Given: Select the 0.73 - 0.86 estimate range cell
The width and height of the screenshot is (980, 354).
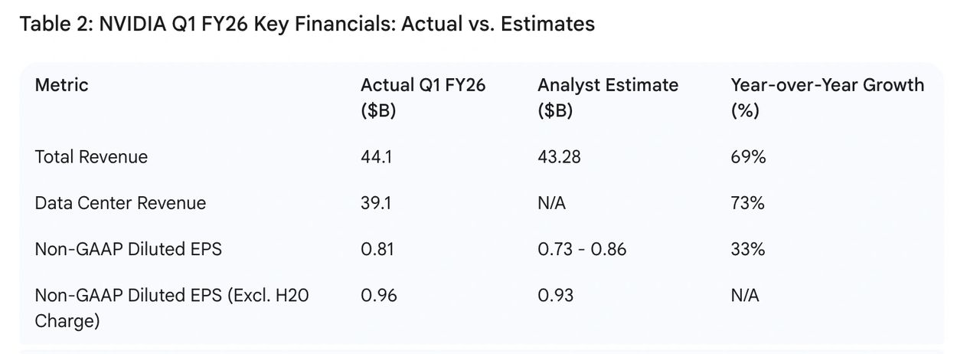Looking at the screenshot, I should (x=581, y=249).
